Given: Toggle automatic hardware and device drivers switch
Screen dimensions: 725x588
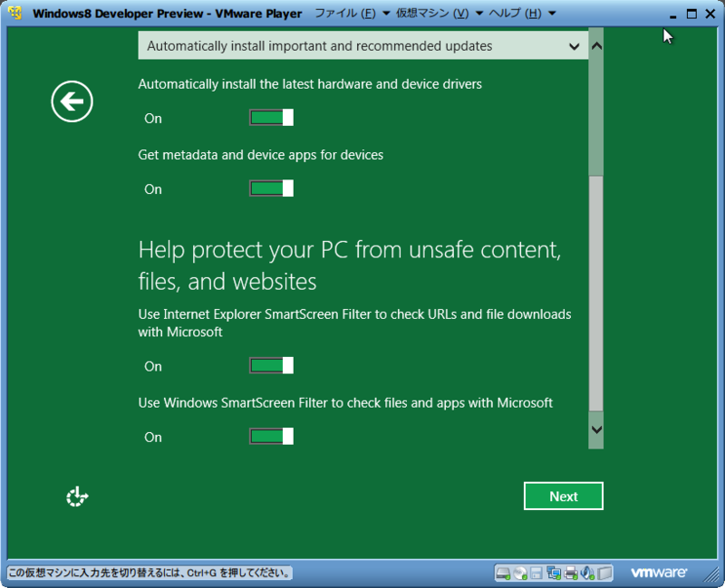Looking at the screenshot, I should coord(271,118).
